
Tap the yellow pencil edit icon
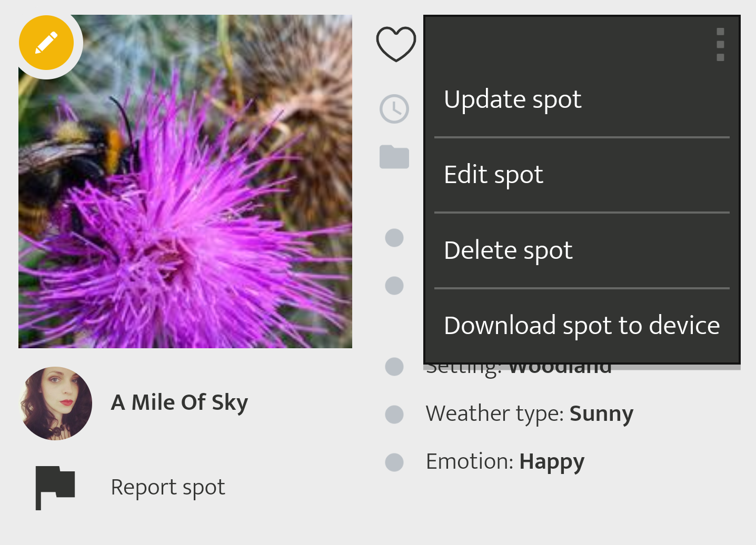(46, 43)
